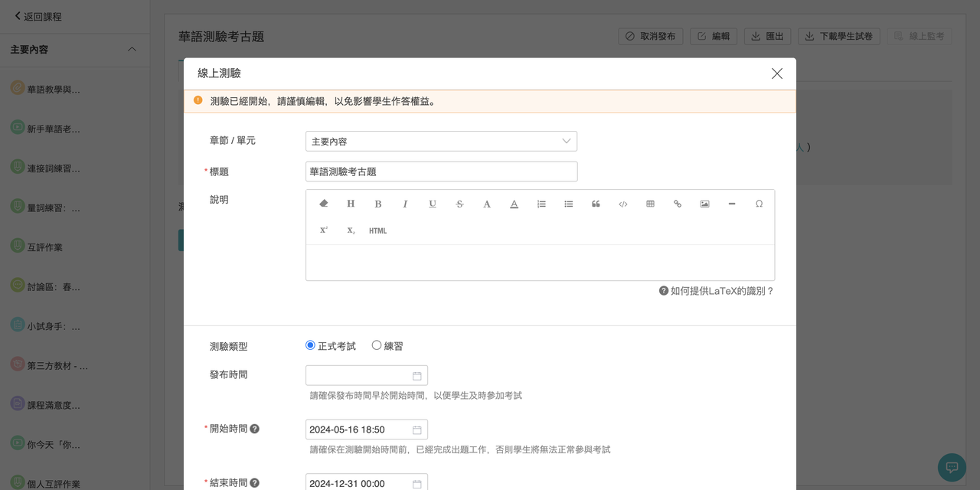Viewport: 980px width, 490px height.
Task: Apply subscript formatting
Action: pos(351,230)
